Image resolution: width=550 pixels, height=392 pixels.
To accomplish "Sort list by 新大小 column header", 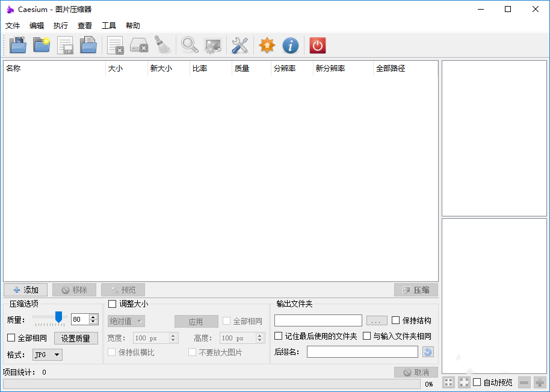I will click(x=168, y=69).
